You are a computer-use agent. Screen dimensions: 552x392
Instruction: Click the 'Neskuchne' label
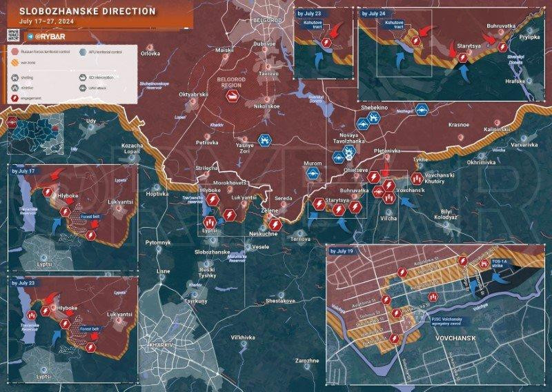(x=263, y=234)
